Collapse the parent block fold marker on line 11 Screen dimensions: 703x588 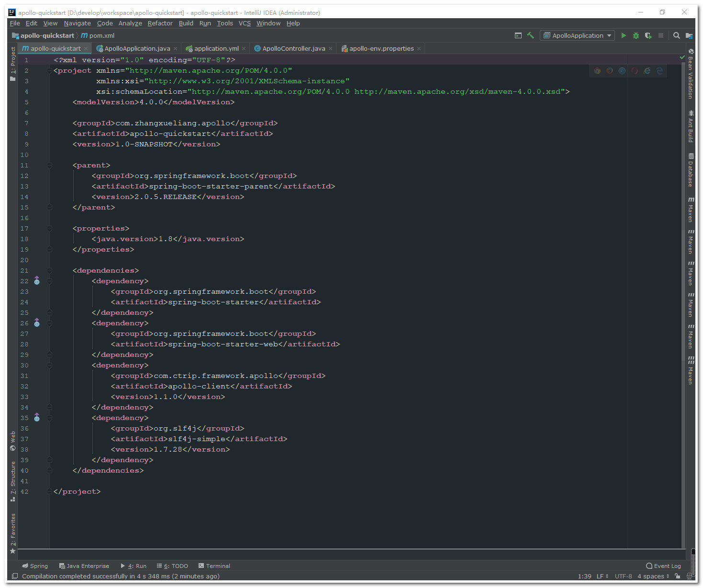[x=49, y=165]
